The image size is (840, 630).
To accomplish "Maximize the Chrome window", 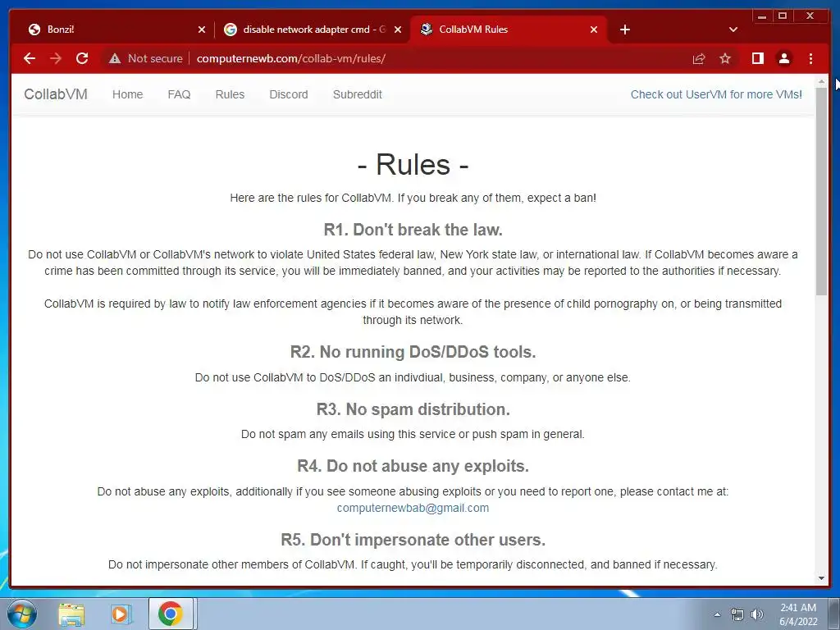I will (x=783, y=16).
